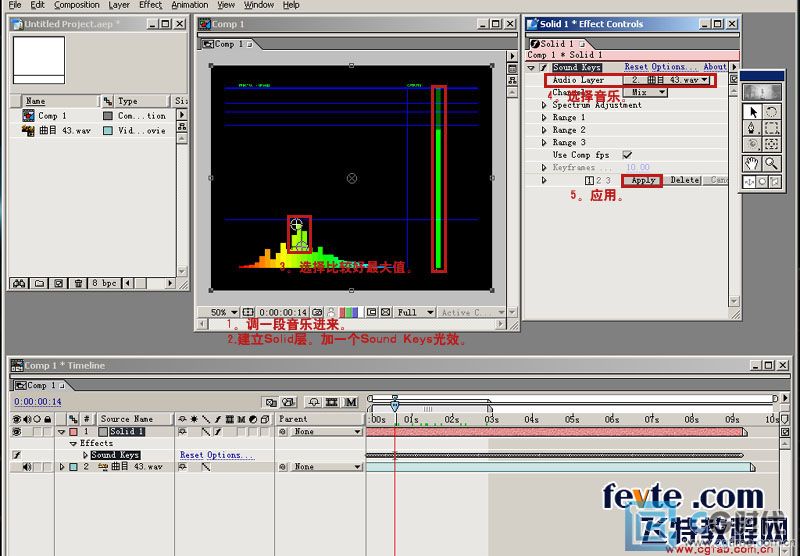Open the Parent dropdown for the Solid 1 layer
800x556 pixels.
327,432
